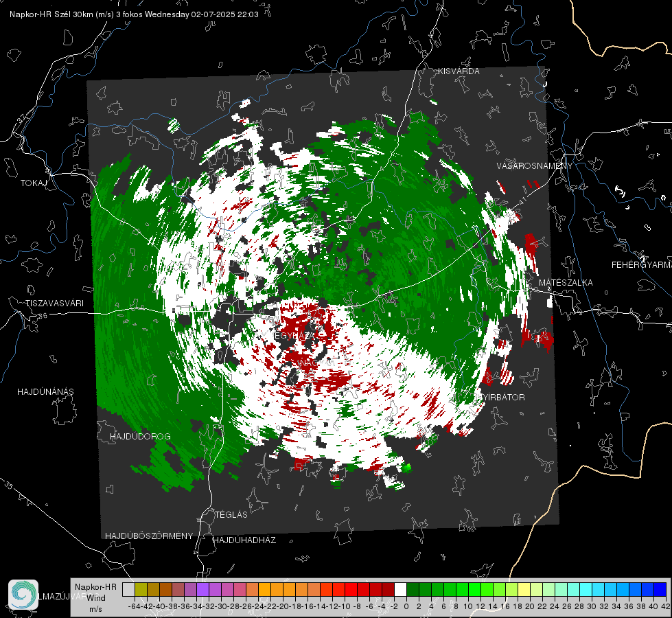Click the TÉGLÁS town label

(231, 514)
